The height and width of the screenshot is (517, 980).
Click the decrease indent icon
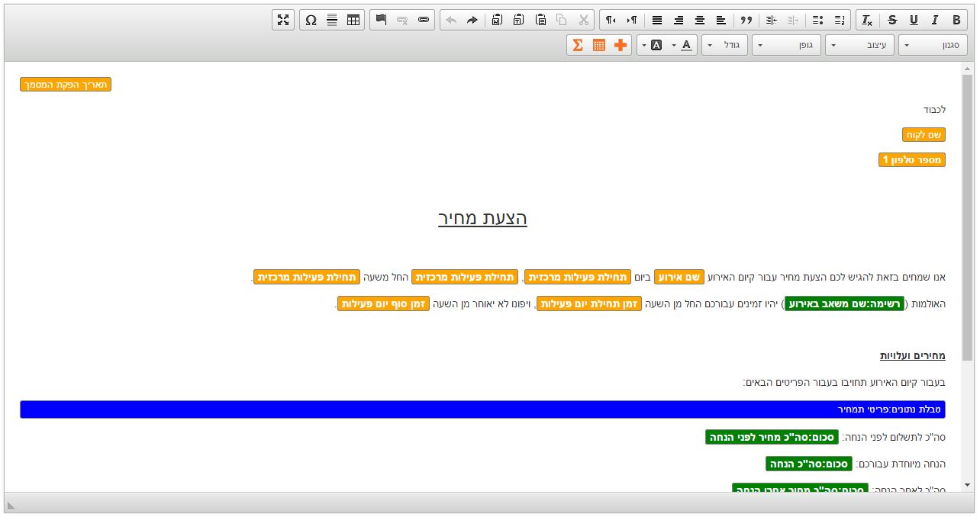(x=792, y=20)
